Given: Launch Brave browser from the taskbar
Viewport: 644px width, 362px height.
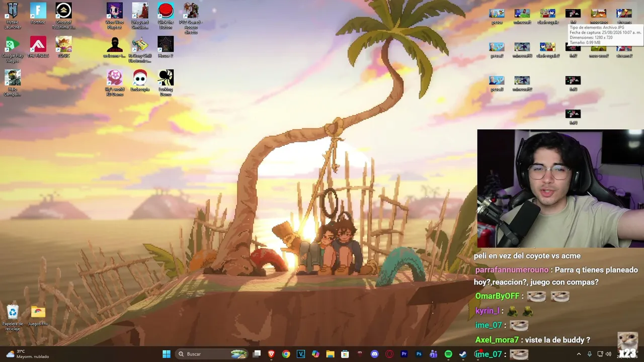Looking at the screenshot, I should (271, 354).
